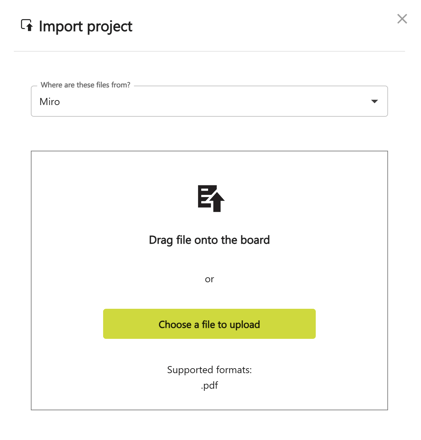
Task: Select the Miro value in the source field
Action: pos(50,102)
